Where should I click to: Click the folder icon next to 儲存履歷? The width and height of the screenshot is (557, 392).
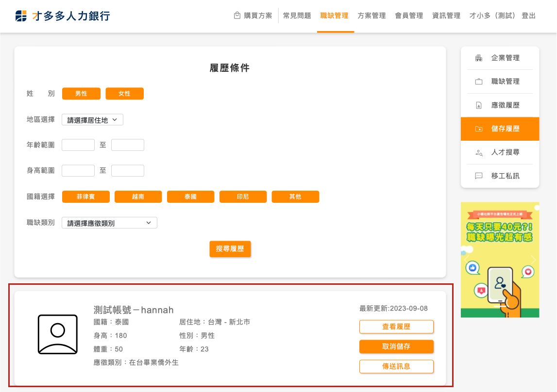pyautogui.click(x=479, y=129)
